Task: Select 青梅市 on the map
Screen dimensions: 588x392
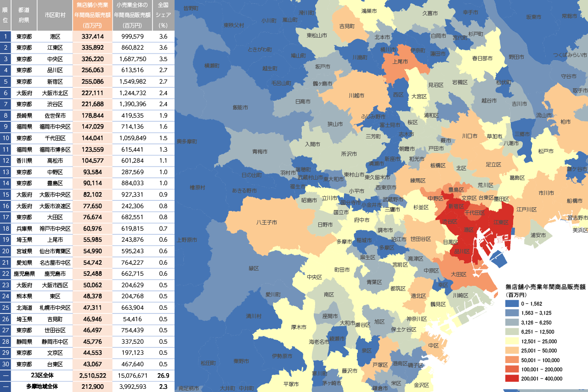Action: 260,152
